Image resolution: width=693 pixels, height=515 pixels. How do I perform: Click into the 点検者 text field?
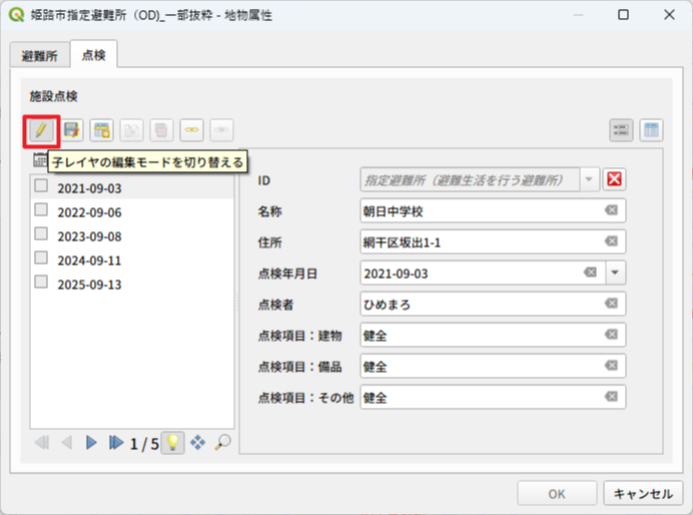480,304
